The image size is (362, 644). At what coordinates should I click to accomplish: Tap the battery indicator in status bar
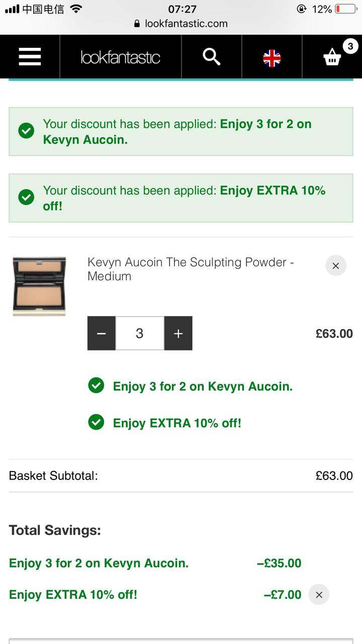click(346, 9)
